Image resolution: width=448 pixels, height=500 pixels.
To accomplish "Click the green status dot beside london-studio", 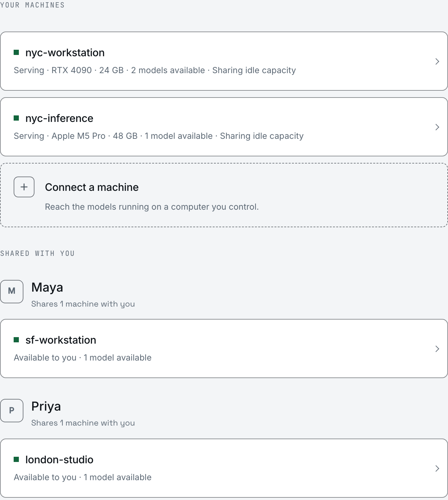I will (x=16, y=459).
